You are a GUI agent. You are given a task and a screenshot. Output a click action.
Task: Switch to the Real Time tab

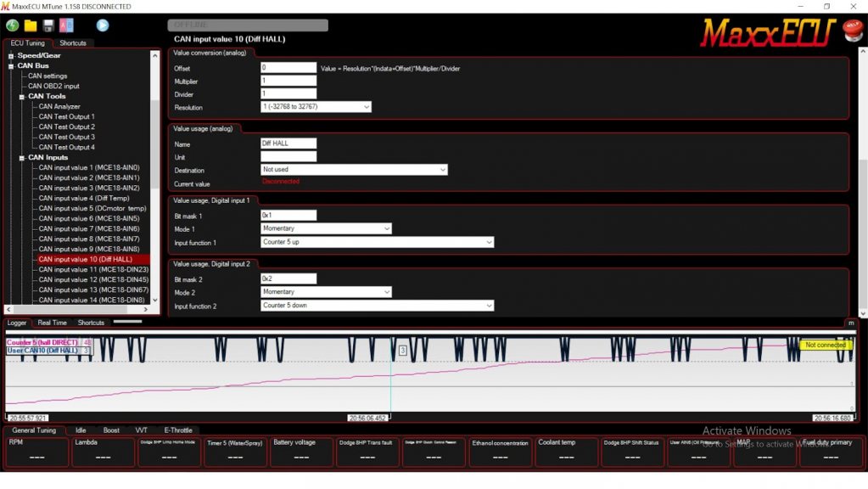coord(52,323)
